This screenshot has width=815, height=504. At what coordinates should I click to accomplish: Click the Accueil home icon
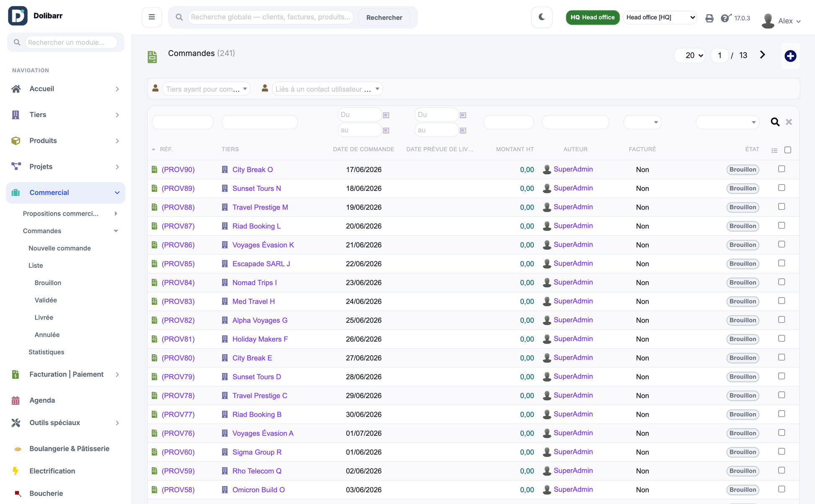[x=16, y=89]
